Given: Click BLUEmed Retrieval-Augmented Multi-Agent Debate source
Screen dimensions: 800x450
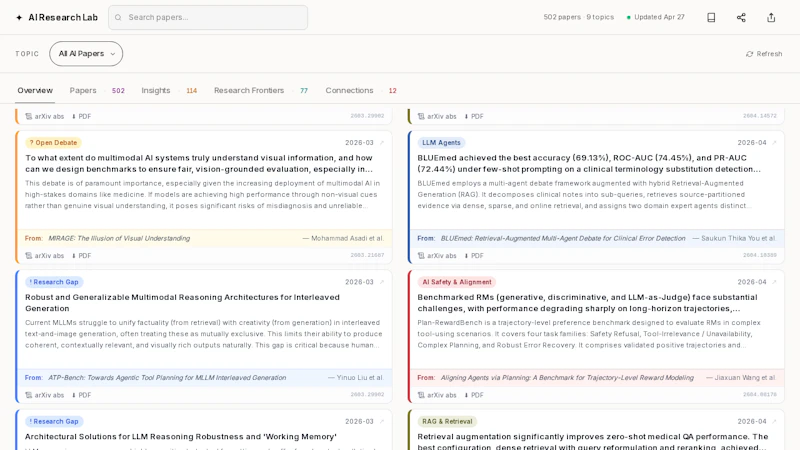Looking at the screenshot, I should (563, 238).
